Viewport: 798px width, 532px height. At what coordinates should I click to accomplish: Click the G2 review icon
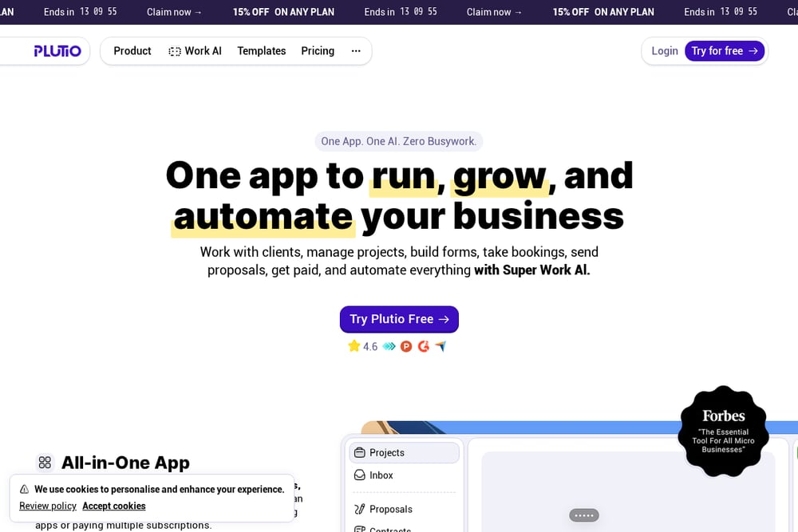click(424, 346)
